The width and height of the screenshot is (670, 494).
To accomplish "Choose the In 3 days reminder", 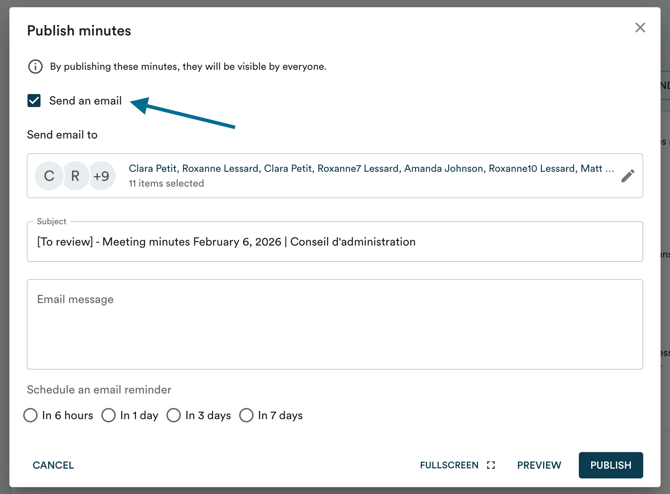I will (174, 415).
